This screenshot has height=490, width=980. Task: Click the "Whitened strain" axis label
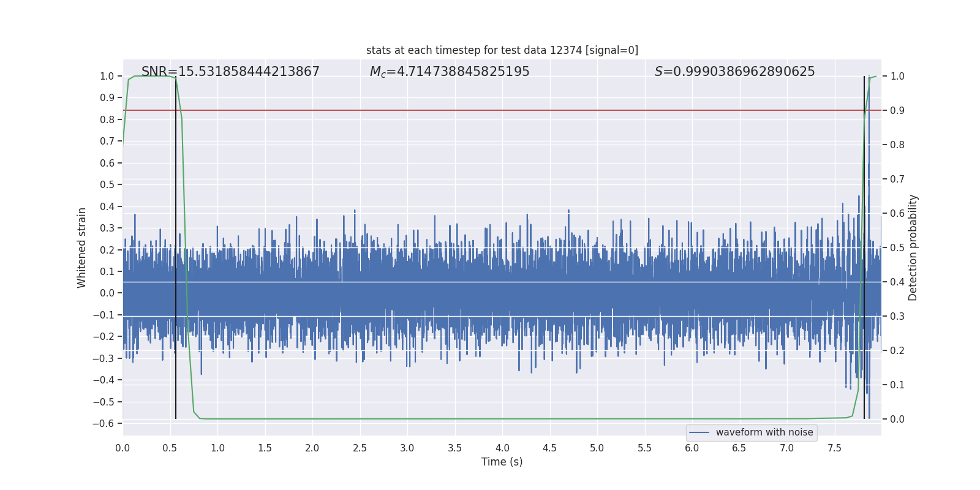(x=81, y=247)
